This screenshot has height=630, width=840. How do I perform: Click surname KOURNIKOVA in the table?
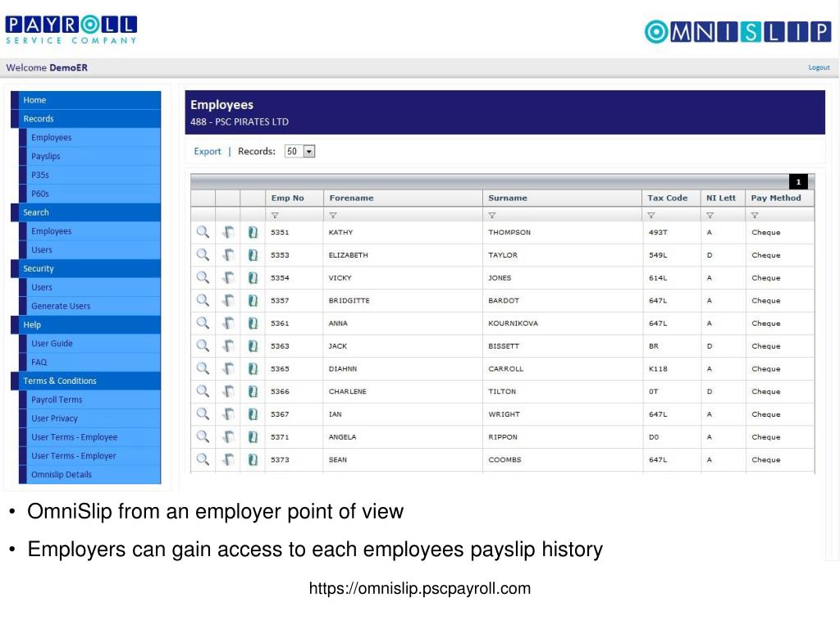pyautogui.click(x=513, y=323)
